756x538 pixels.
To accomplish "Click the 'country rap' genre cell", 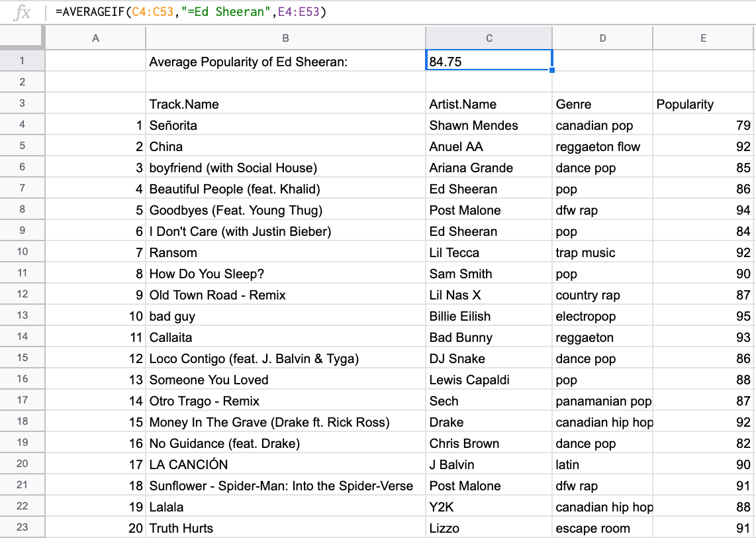I will coord(602,294).
